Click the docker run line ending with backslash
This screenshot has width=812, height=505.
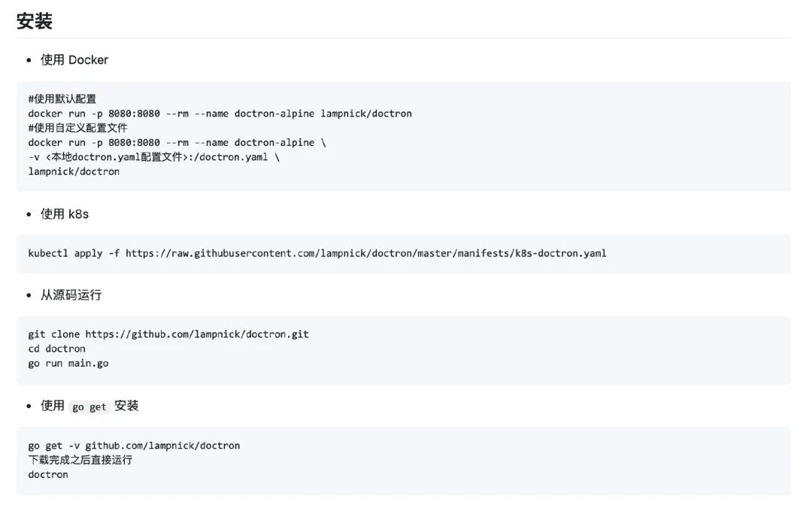coord(177,142)
